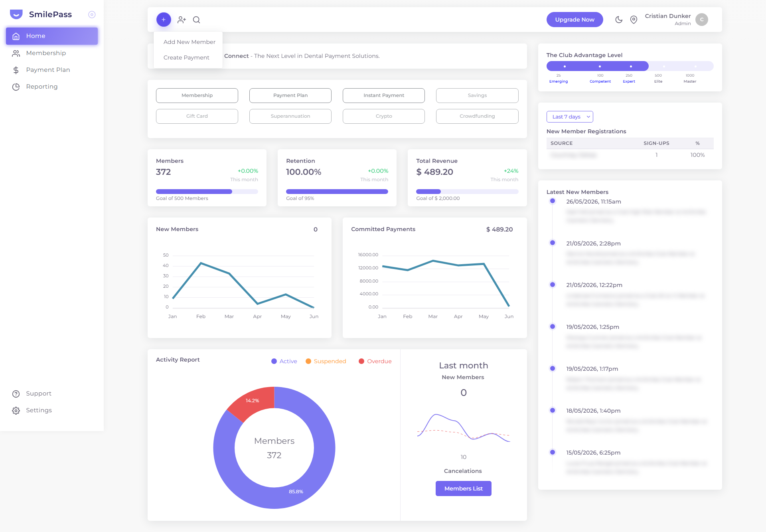The width and height of the screenshot is (766, 532).
Task: Select Add New Member from dropdown
Action: click(x=190, y=42)
